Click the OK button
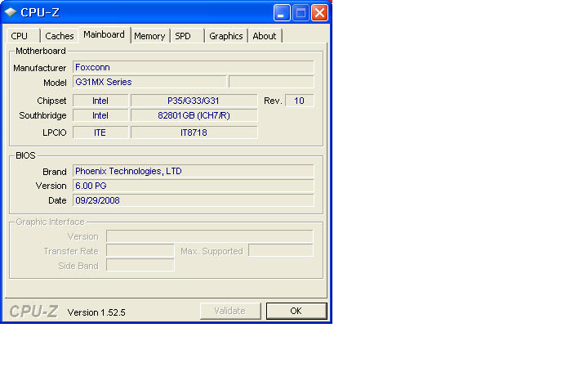Image resolution: width=588 pixels, height=368 pixels. click(296, 311)
